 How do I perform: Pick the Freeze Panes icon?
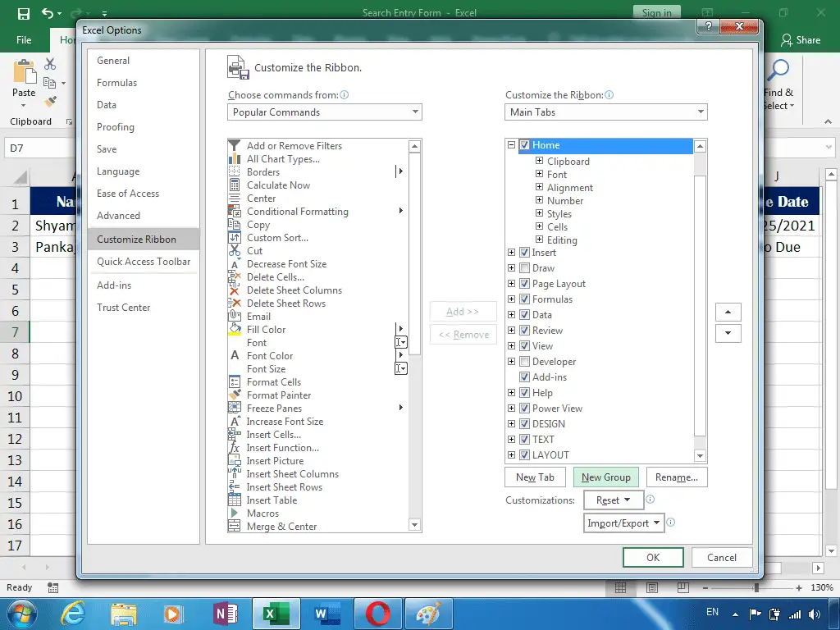click(234, 408)
